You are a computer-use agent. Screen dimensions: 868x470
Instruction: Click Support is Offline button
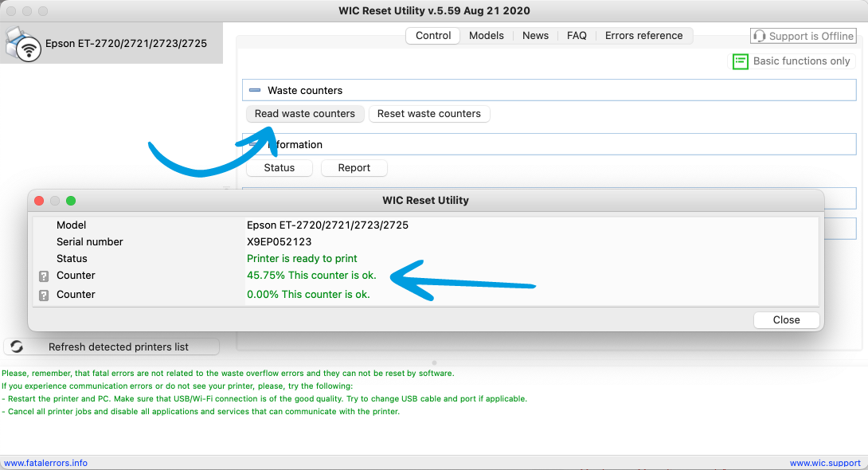coord(803,36)
